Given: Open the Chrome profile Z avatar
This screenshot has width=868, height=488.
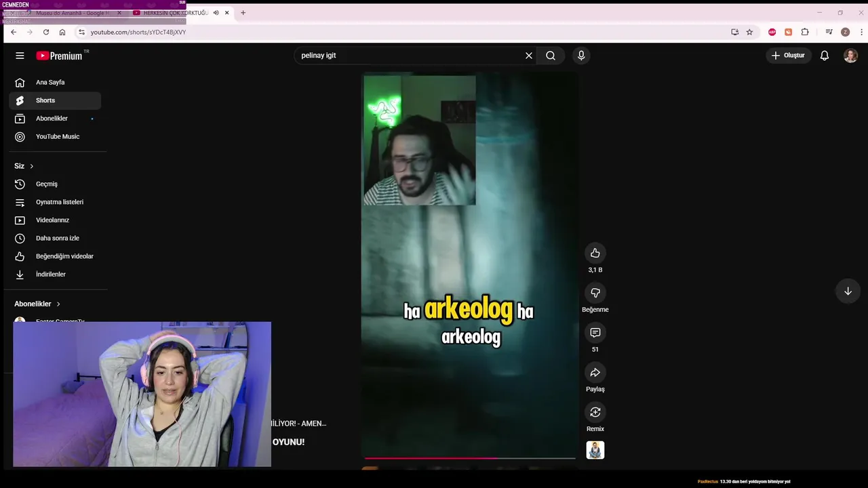Looking at the screenshot, I should (x=845, y=32).
